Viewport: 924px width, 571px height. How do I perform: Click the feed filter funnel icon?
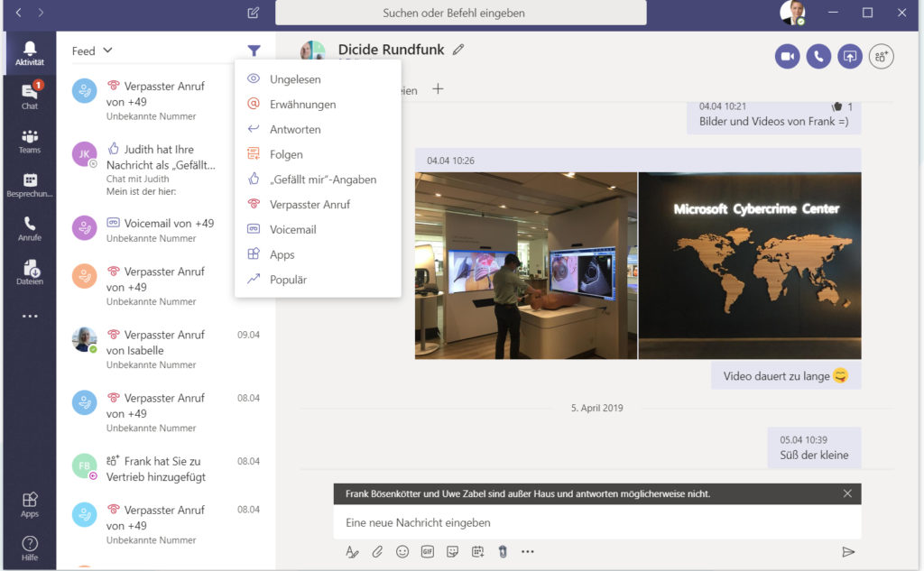(254, 51)
